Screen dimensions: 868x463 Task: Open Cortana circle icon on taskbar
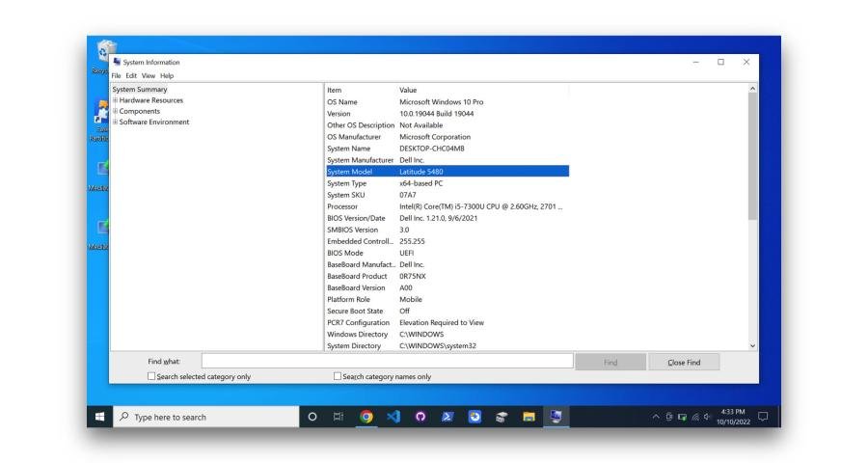click(x=312, y=417)
